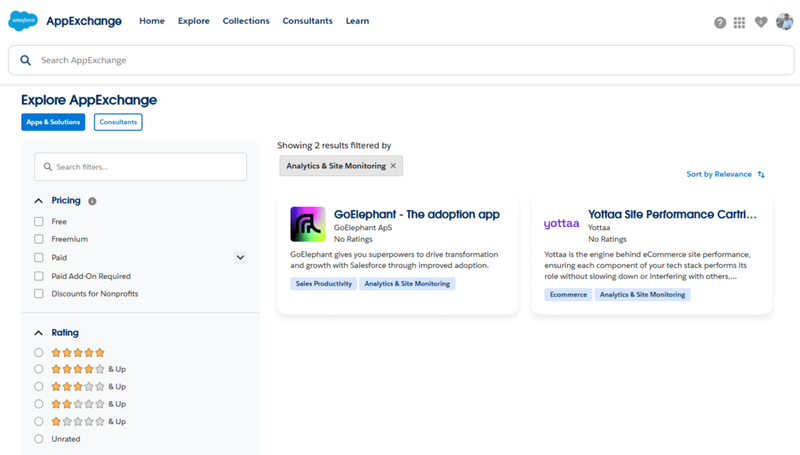Remove the Analytics & Site Monitoring filter chip

(x=393, y=166)
